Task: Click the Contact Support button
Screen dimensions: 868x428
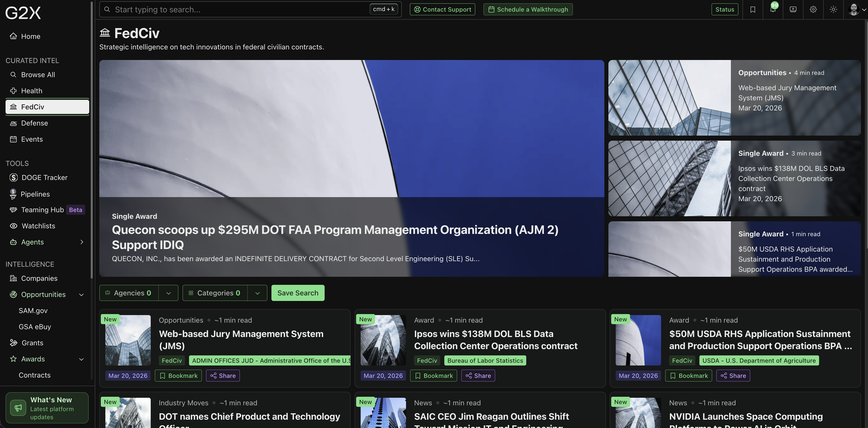Action: pos(442,9)
